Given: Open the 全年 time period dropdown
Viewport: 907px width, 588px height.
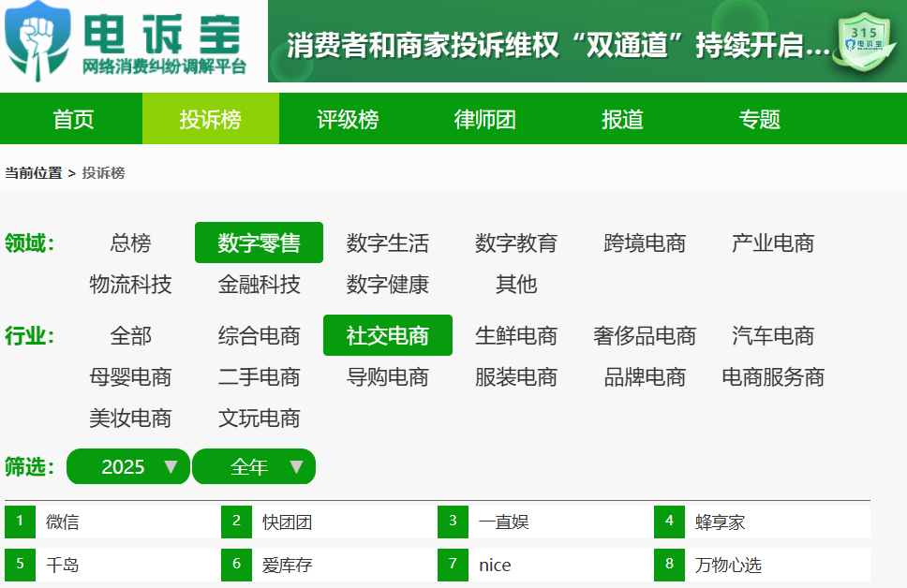Looking at the screenshot, I should click(254, 466).
